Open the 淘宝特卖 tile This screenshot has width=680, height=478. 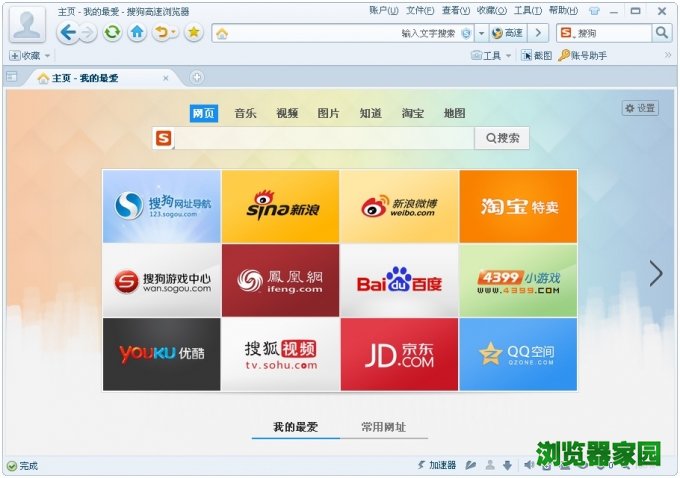click(x=518, y=206)
